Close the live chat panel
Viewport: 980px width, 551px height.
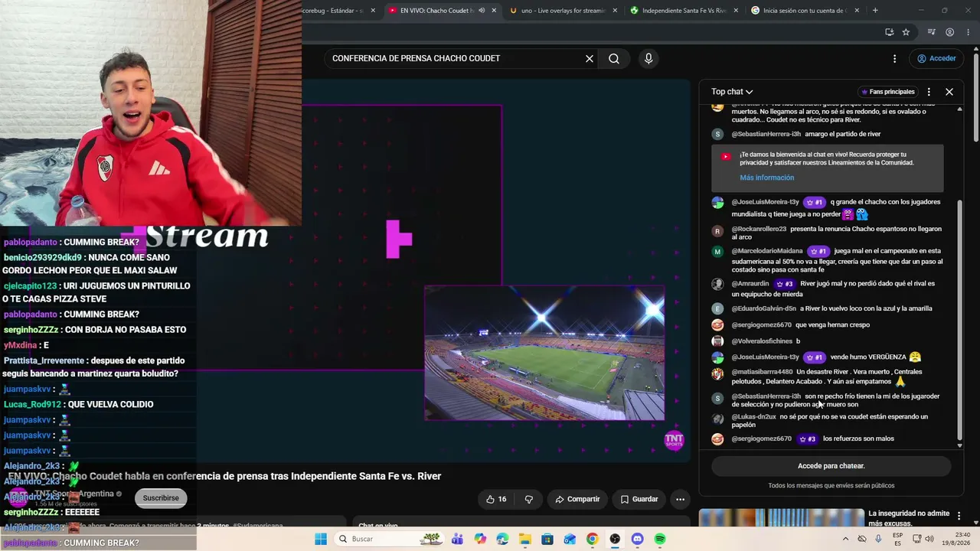pos(949,92)
